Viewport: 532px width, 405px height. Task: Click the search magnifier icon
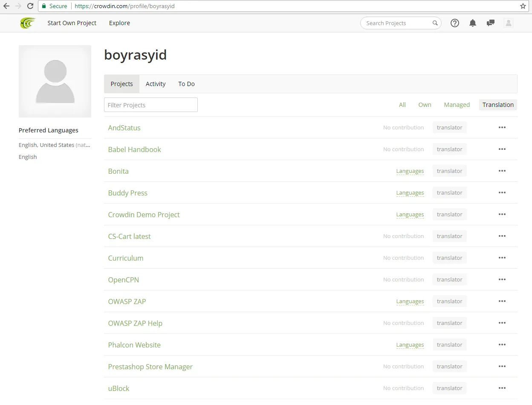point(435,23)
